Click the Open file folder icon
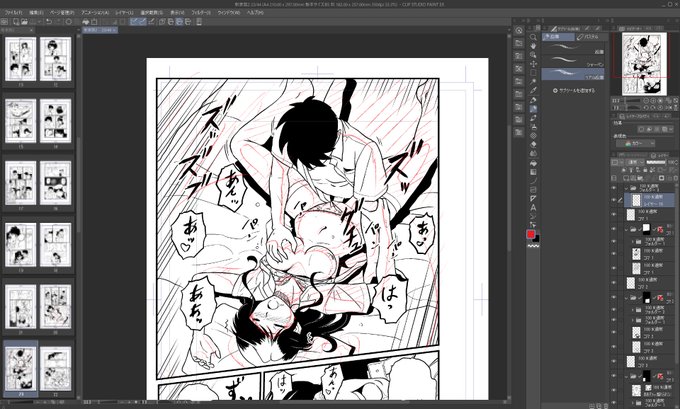This screenshot has height=409, width=680. [x=25, y=21]
